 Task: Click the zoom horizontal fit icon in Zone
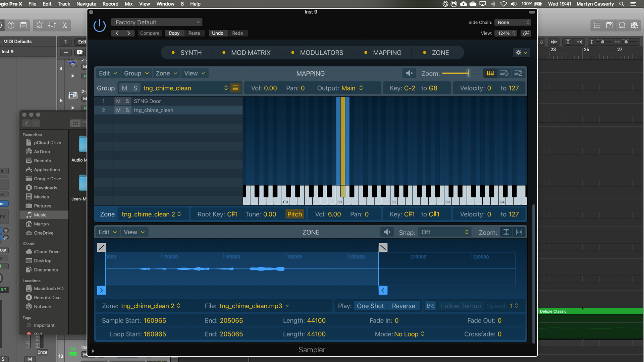pyautogui.click(x=519, y=232)
